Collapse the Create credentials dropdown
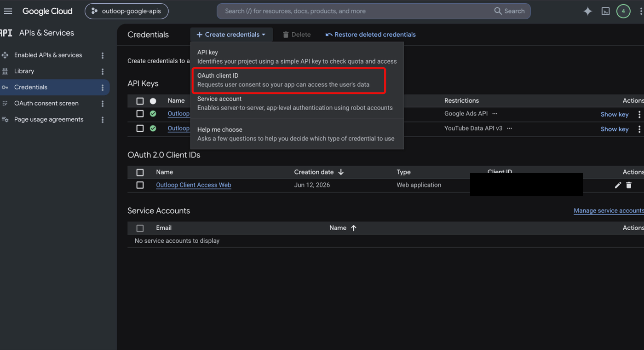 231,35
